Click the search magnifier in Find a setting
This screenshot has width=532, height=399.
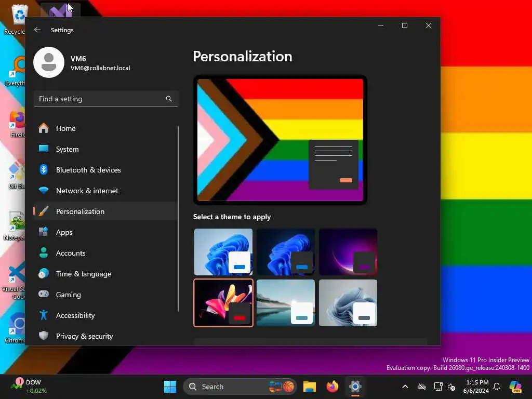tap(169, 99)
